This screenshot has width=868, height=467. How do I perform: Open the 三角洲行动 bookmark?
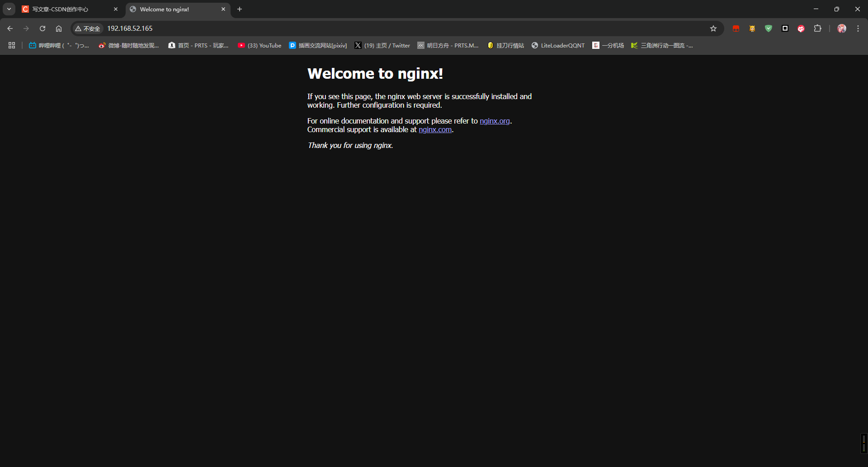tap(662, 45)
